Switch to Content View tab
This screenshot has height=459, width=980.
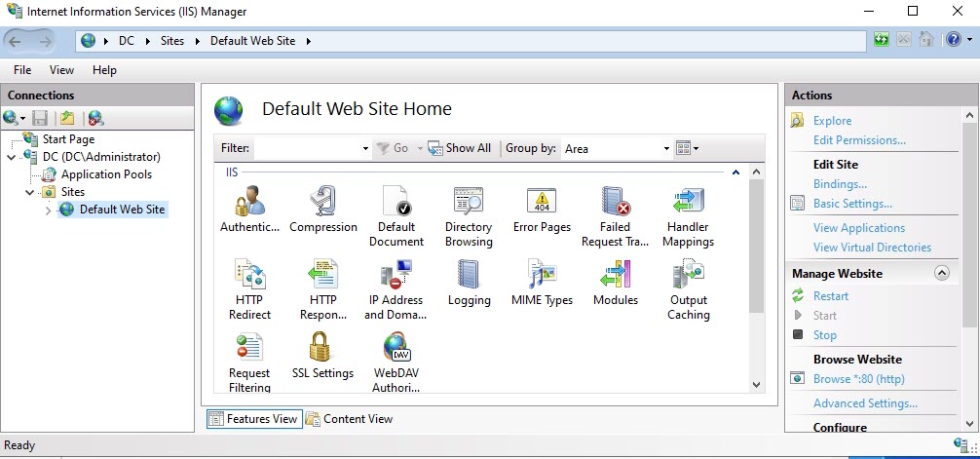pos(349,419)
